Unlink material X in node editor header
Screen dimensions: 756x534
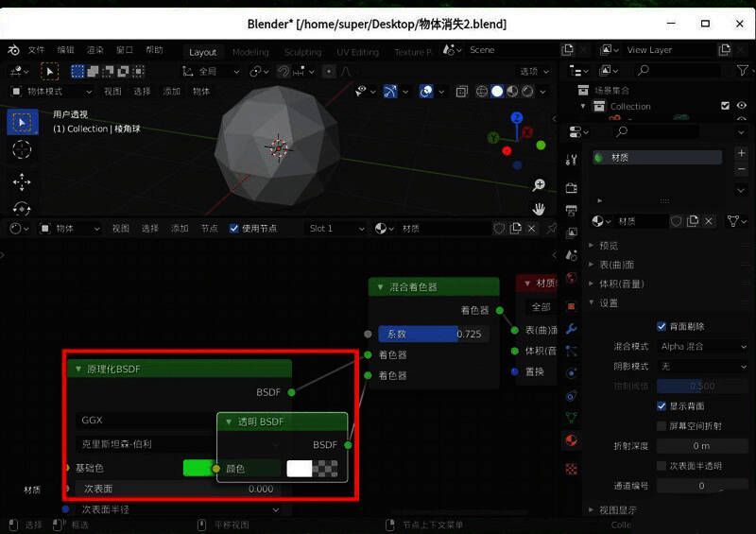coord(531,228)
